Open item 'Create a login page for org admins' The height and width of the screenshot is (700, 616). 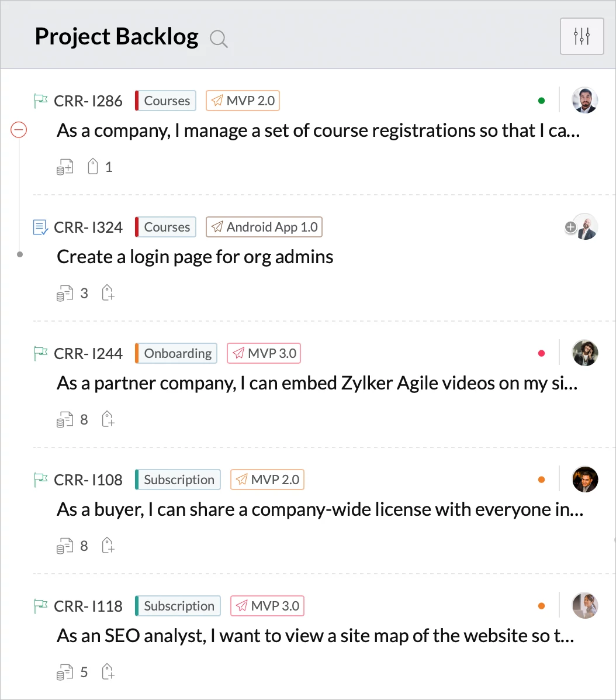click(195, 257)
